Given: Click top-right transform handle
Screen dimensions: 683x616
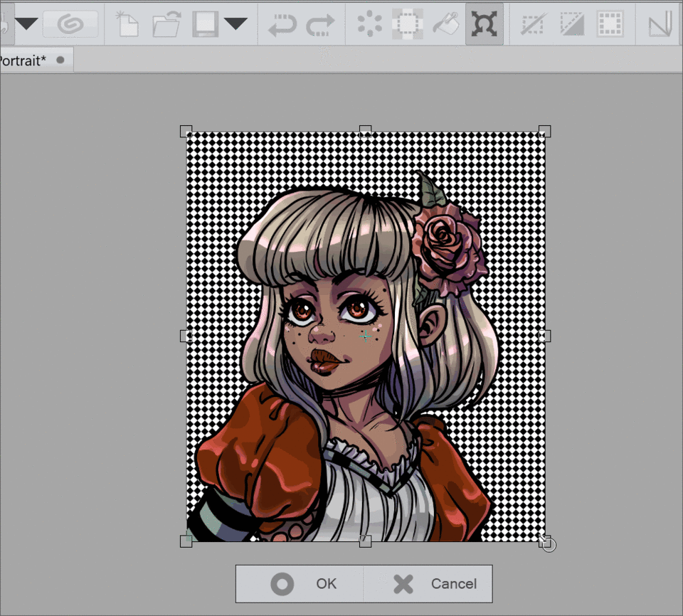Looking at the screenshot, I should tap(544, 131).
